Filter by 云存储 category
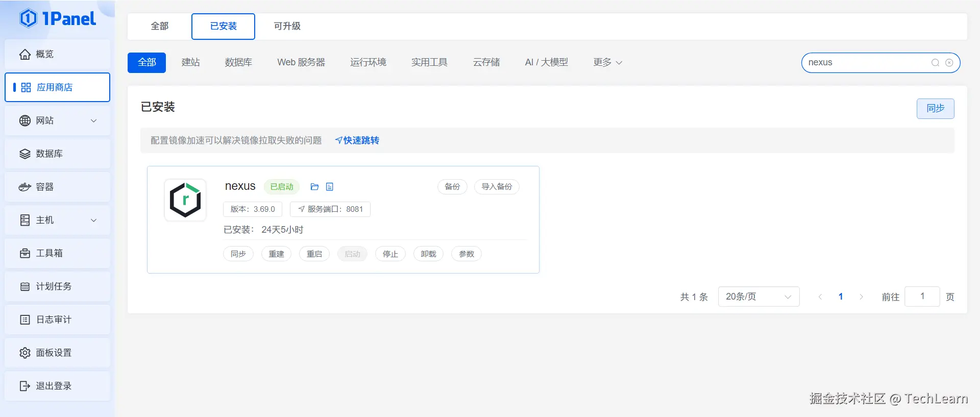Image resolution: width=980 pixels, height=417 pixels. tap(486, 62)
